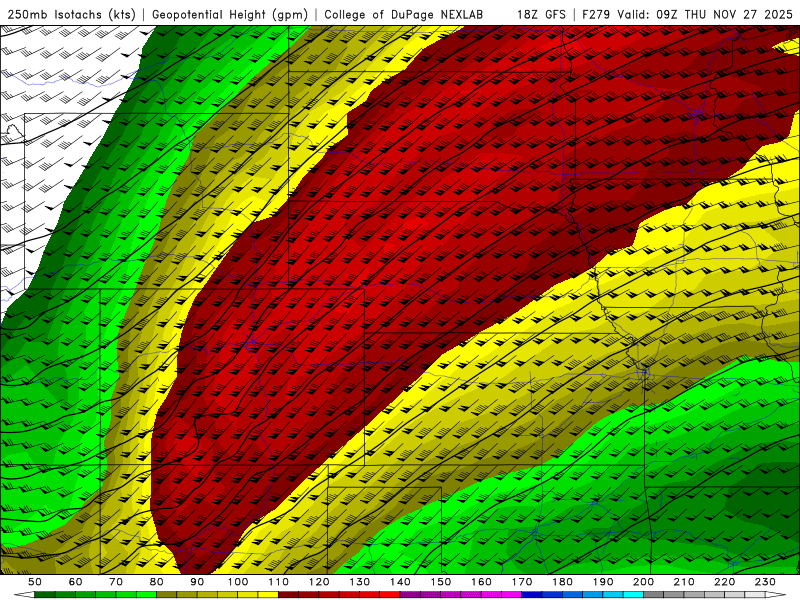The width and height of the screenshot is (800, 600).
Task: Click the bright yellow swatch just left of 110
Action: 268,594
